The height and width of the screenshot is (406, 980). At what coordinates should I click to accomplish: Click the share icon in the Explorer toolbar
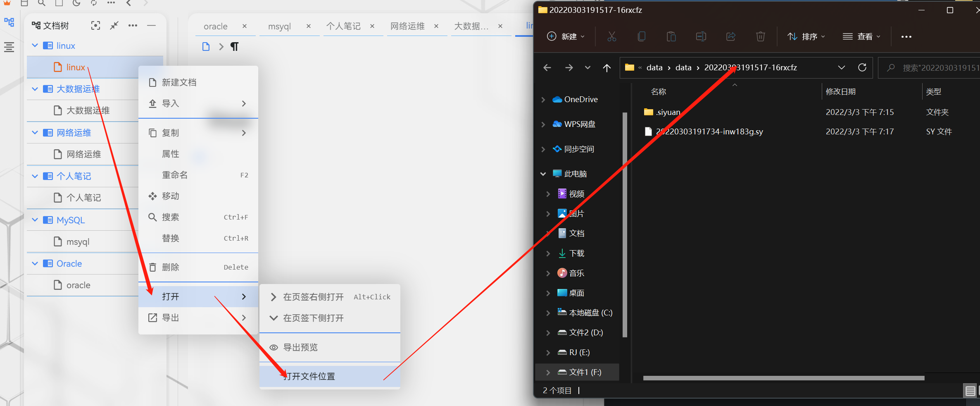pos(731,37)
